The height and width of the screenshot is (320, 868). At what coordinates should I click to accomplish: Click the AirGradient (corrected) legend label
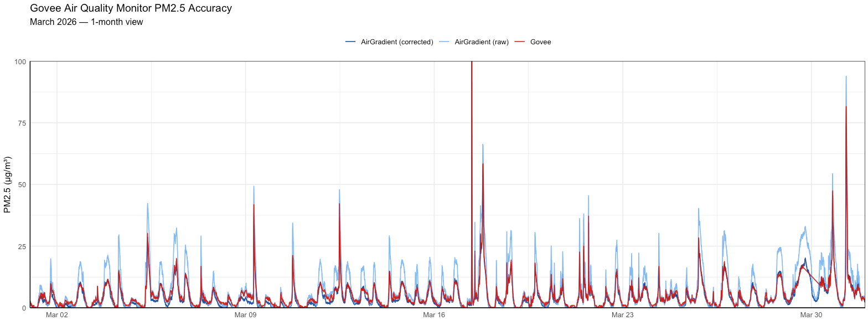[x=397, y=42]
